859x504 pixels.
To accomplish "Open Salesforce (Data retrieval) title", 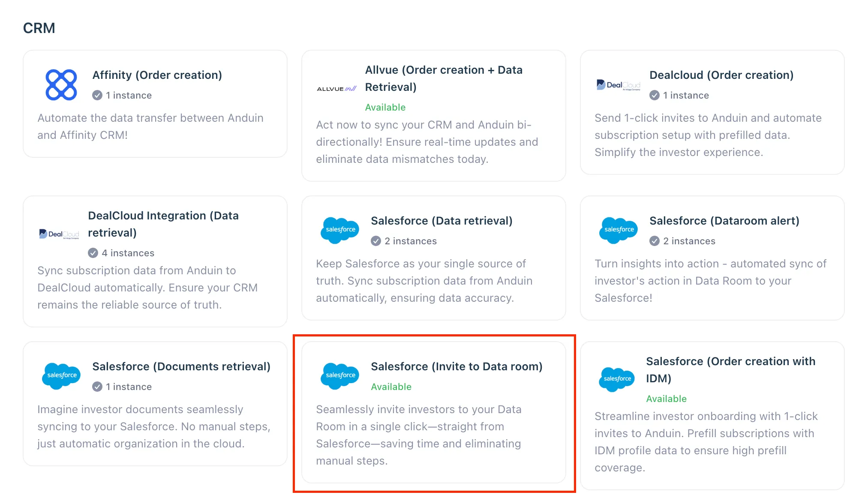I will pyautogui.click(x=442, y=221).
